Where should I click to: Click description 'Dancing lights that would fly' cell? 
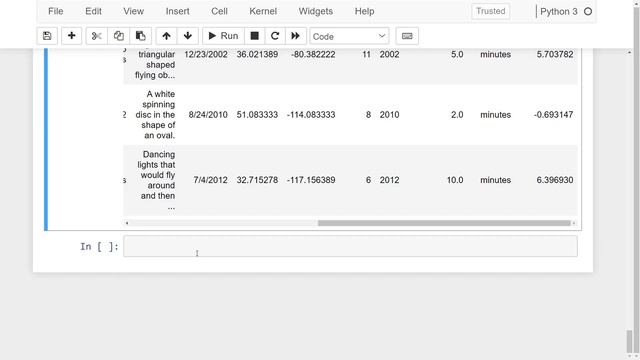156,180
